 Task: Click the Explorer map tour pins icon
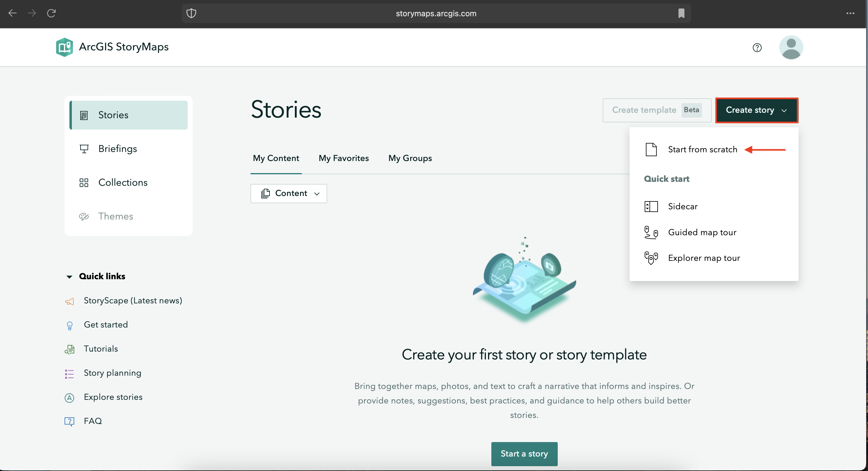click(651, 258)
